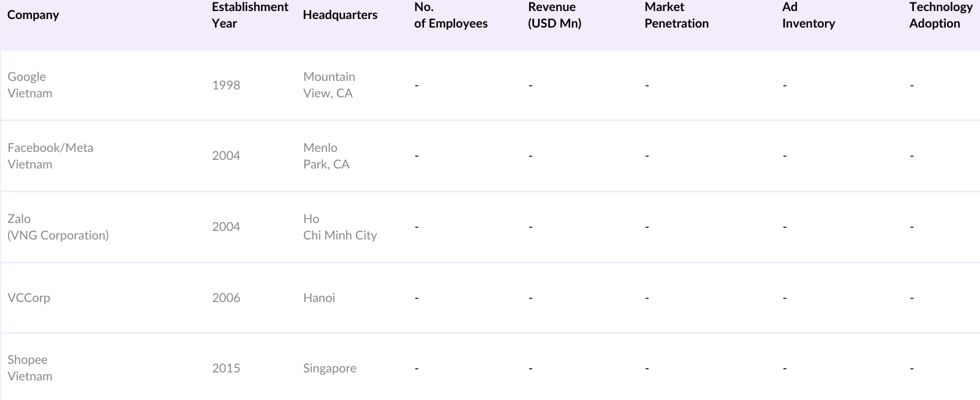Click the Singapore headquarters cell
980x400 pixels.
point(330,368)
